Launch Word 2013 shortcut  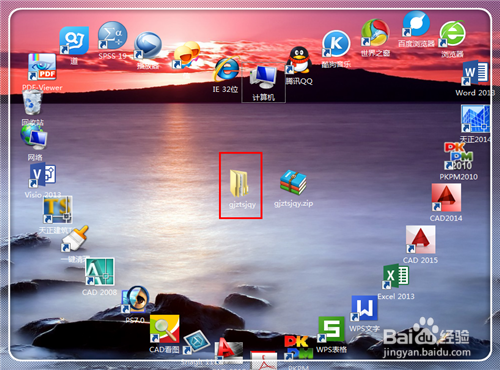[x=475, y=73]
